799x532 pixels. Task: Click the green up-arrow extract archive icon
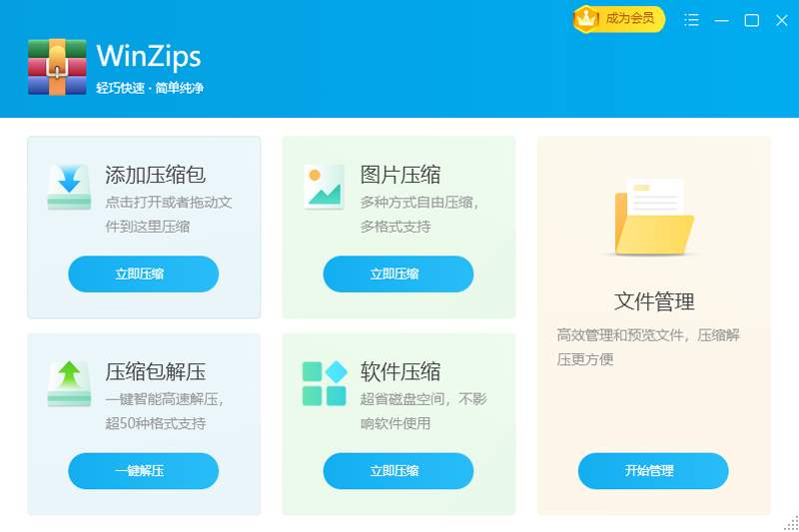(x=69, y=383)
